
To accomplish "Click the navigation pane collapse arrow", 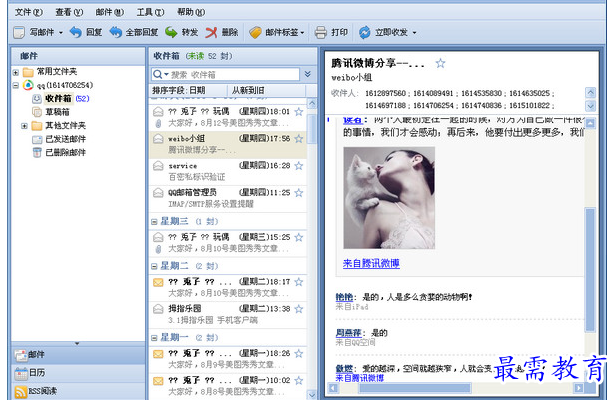I will click(77, 344).
